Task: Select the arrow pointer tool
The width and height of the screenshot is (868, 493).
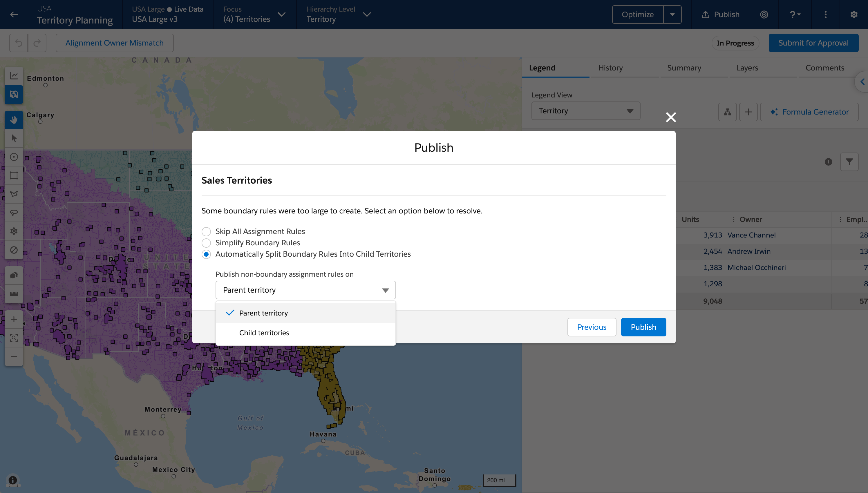Action: tap(14, 139)
